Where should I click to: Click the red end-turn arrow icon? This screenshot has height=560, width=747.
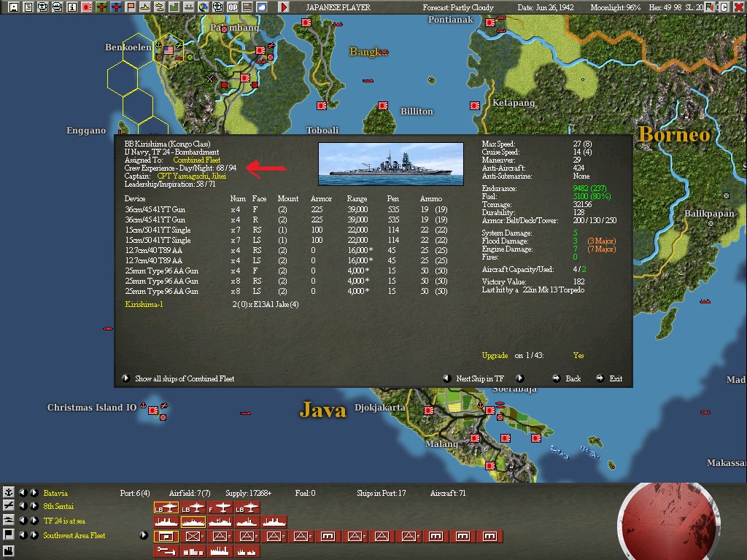[x=284, y=7]
